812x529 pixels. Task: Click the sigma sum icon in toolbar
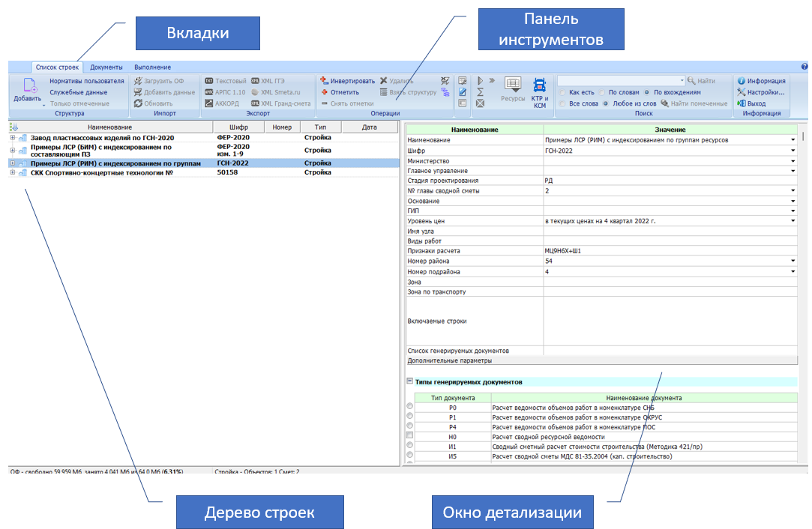480,92
